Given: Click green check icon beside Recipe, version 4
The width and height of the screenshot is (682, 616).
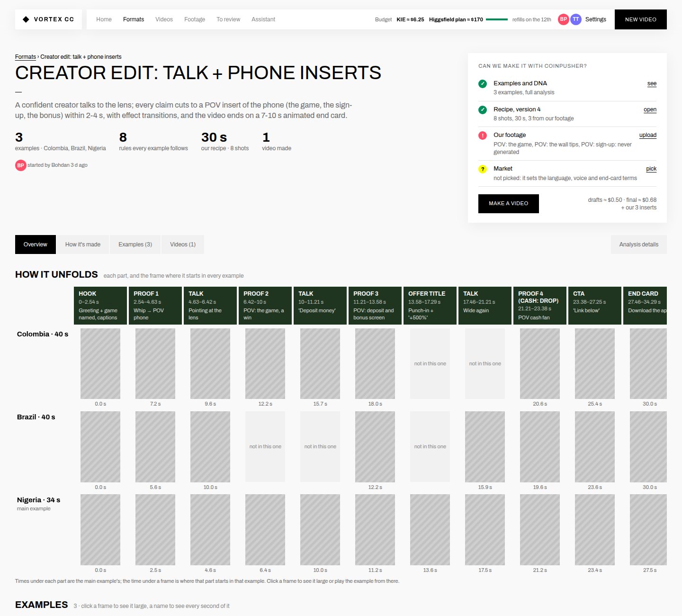Looking at the screenshot, I should [483, 110].
